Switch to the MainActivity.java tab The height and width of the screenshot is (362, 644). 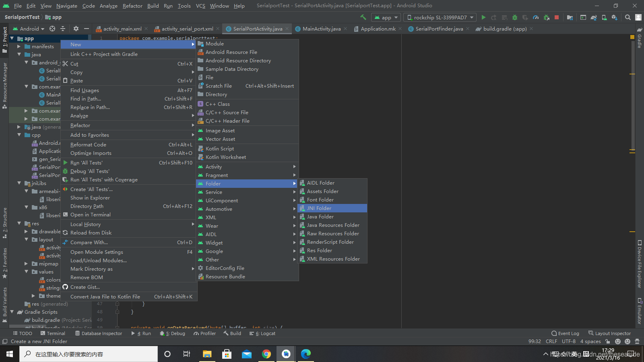[321, 29]
